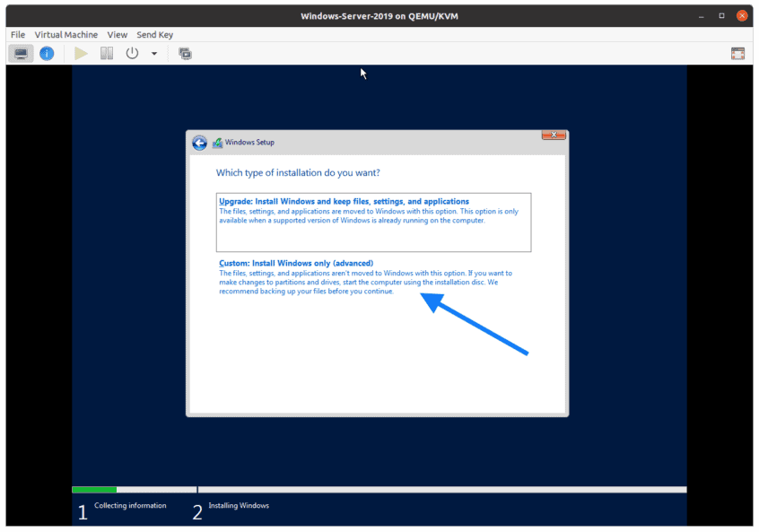This screenshot has height=532, width=759.
Task: Open VM details with the info icon
Action: [47, 53]
